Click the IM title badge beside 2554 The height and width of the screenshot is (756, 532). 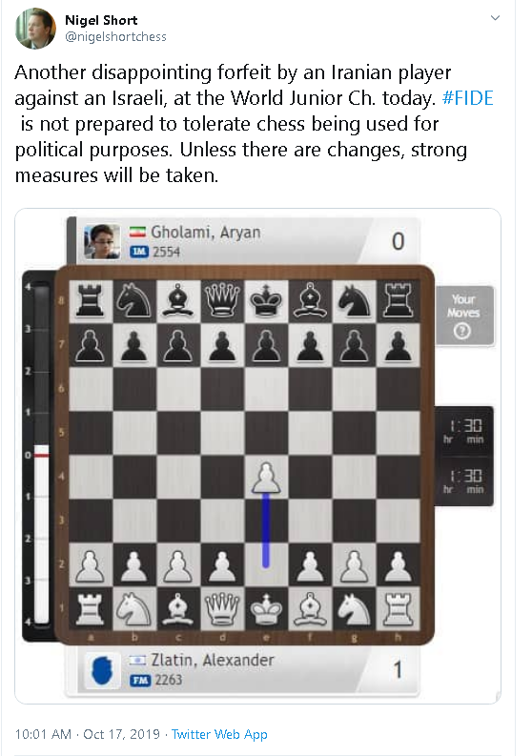pos(139,252)
